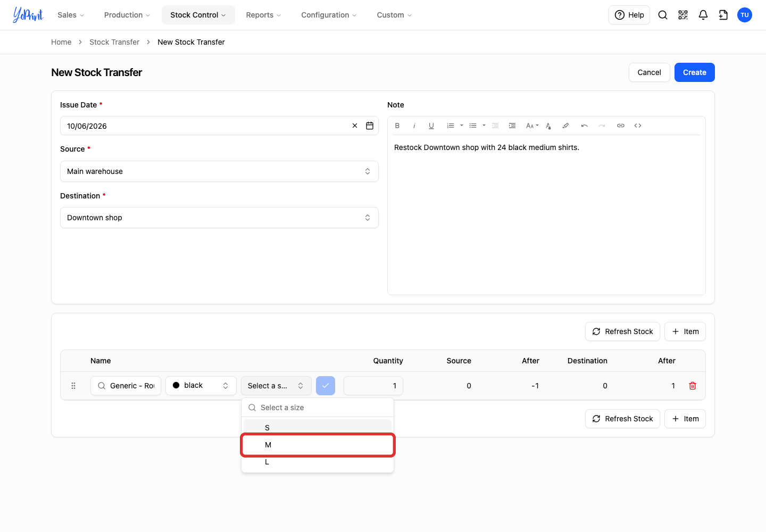Click the outdent icon in Note toolbar
Image resolution: width=766 pixels, height=532 pixels.
coord(495,126)
